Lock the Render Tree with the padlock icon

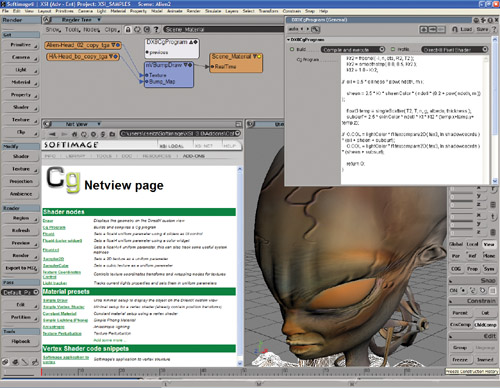click(128, 30)
